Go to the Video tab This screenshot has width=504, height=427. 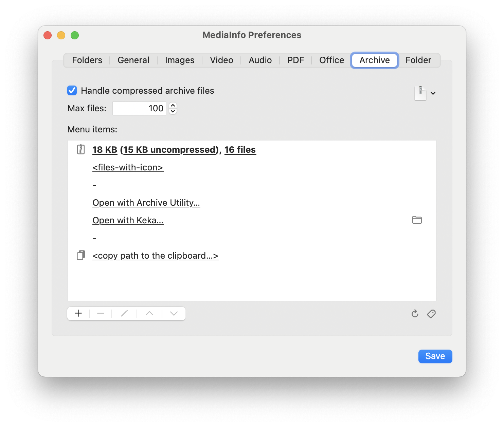click(x=221, y=60)
